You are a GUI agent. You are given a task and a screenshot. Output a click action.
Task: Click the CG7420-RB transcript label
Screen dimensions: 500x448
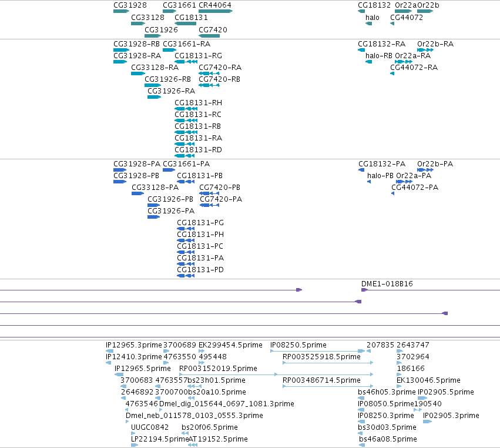pyautogui.click(x=219, y=79)
